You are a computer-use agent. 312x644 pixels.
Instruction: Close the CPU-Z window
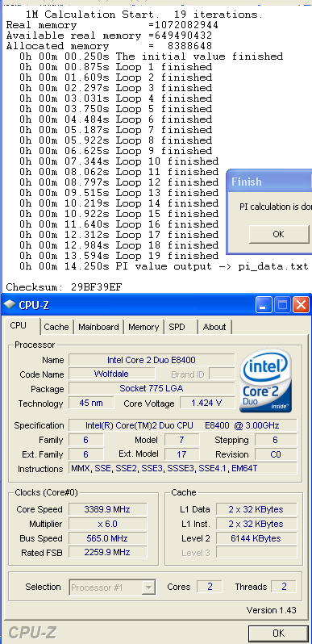301,305
